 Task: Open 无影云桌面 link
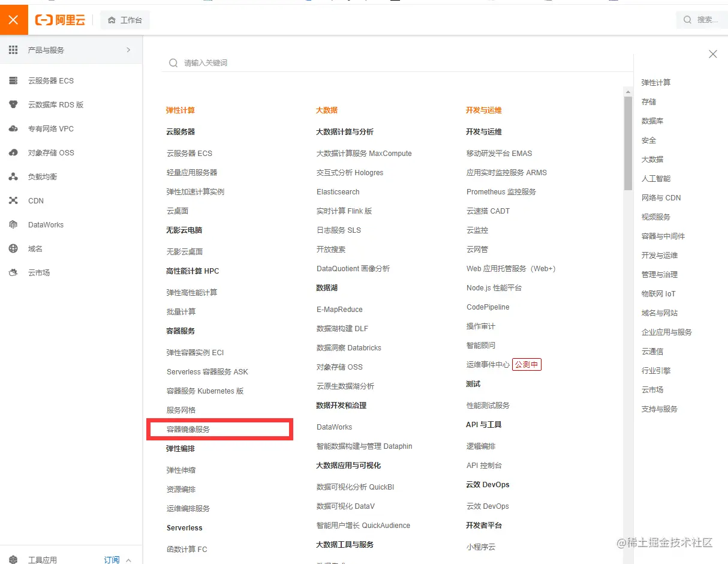pos(185,251)
